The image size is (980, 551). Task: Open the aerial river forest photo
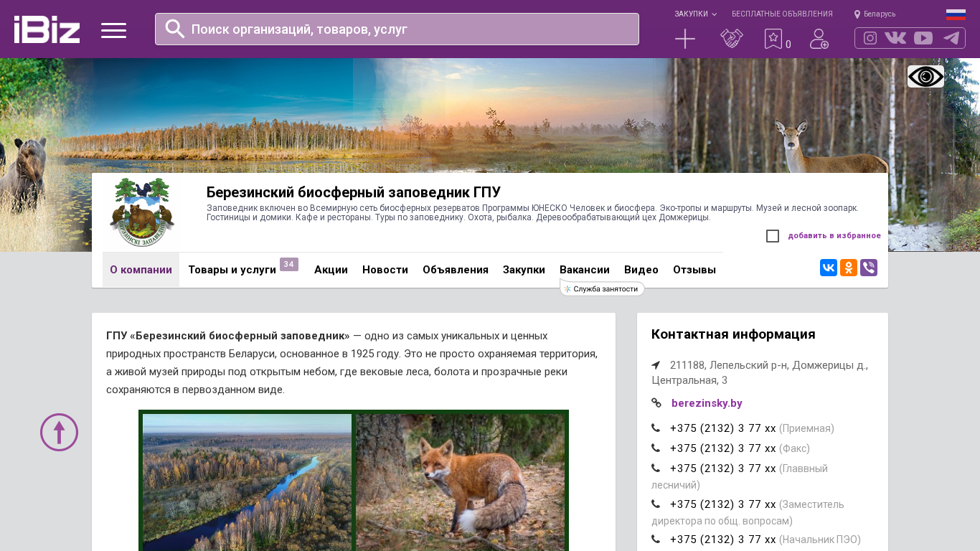tap(247, 482)
